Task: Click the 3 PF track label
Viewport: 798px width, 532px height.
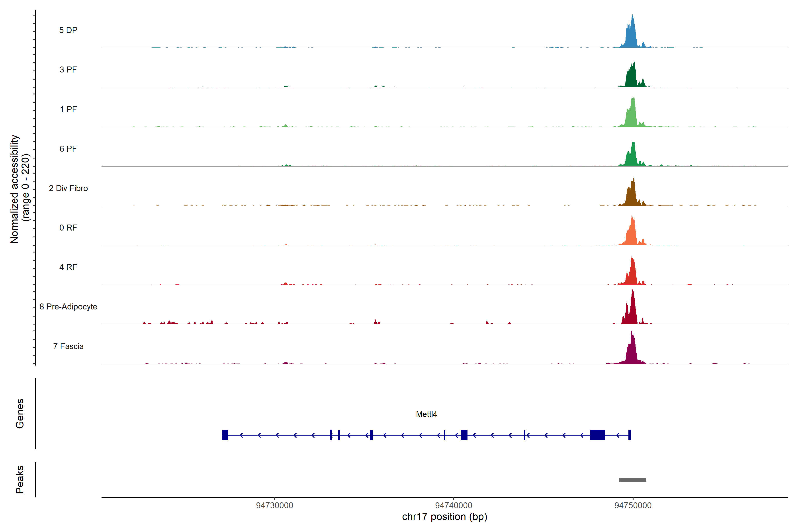Action: (68, 70)
